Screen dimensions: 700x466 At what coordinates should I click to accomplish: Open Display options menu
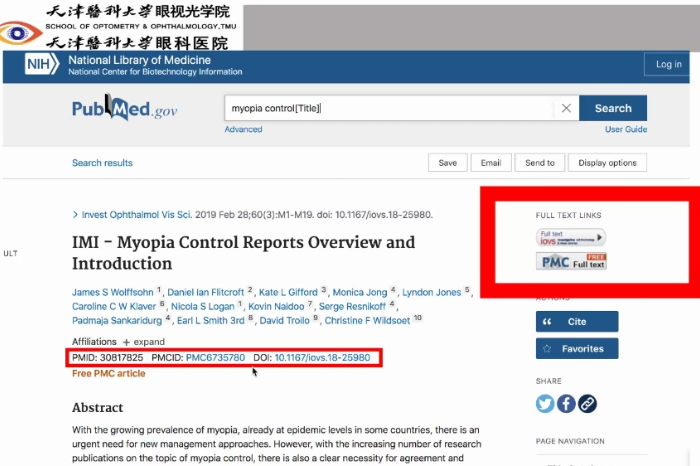(606, 163)
